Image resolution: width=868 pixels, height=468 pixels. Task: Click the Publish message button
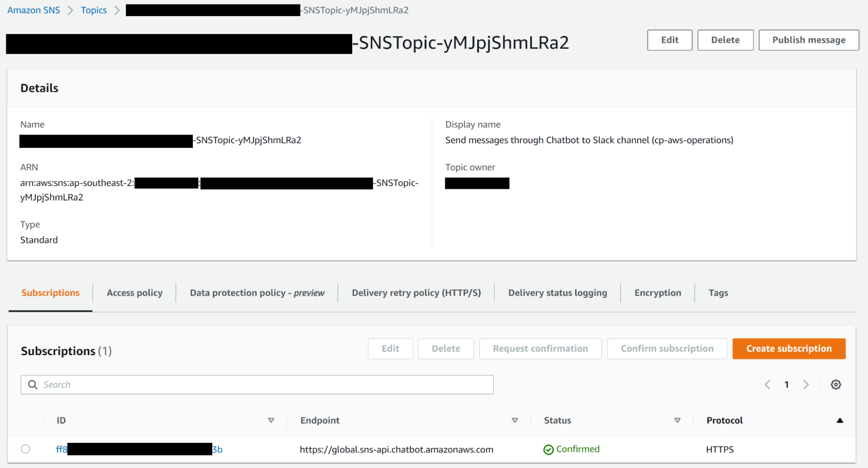point(808,40)
